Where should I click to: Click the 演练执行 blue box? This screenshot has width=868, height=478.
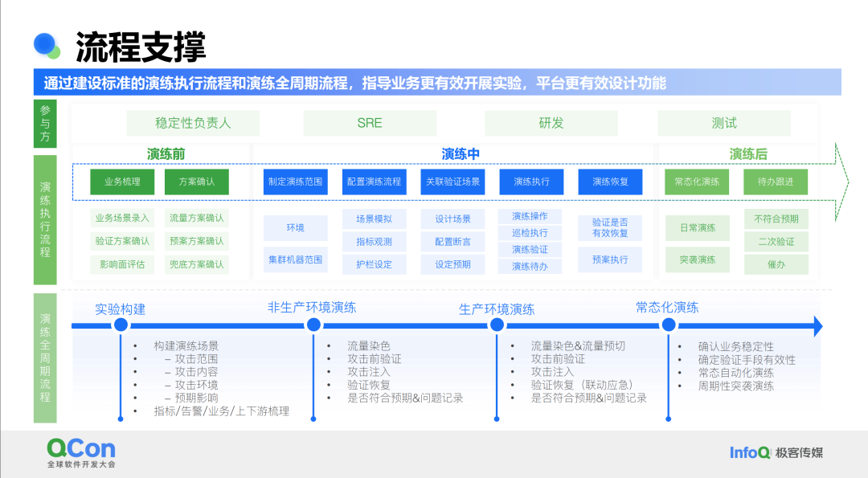pos(531,182)
